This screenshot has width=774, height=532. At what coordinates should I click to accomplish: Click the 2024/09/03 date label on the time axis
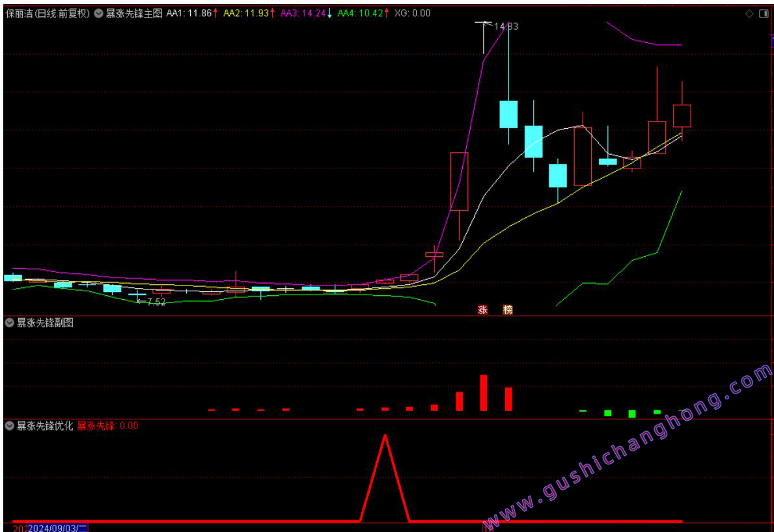click(57, 528)
